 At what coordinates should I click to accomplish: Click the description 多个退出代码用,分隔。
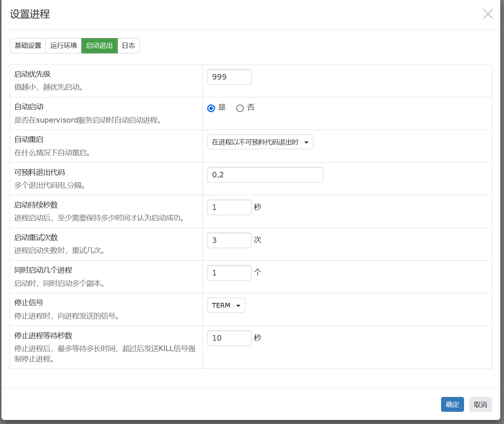[x=51, y=185]
